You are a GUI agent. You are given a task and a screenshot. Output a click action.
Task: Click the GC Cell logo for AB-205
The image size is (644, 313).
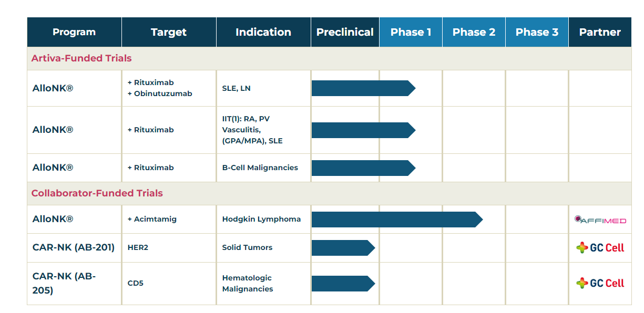tap(600, 283)
